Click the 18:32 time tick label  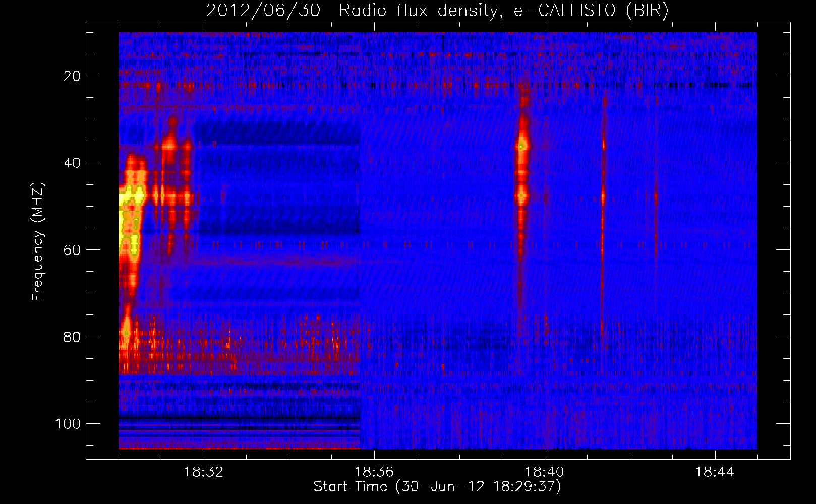(204, 472)
